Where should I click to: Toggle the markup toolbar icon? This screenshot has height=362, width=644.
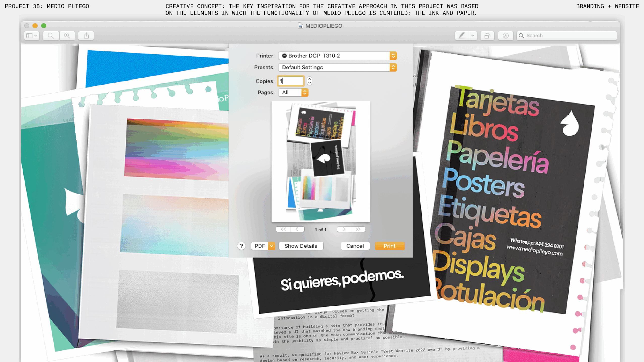[x=506, y=36]
